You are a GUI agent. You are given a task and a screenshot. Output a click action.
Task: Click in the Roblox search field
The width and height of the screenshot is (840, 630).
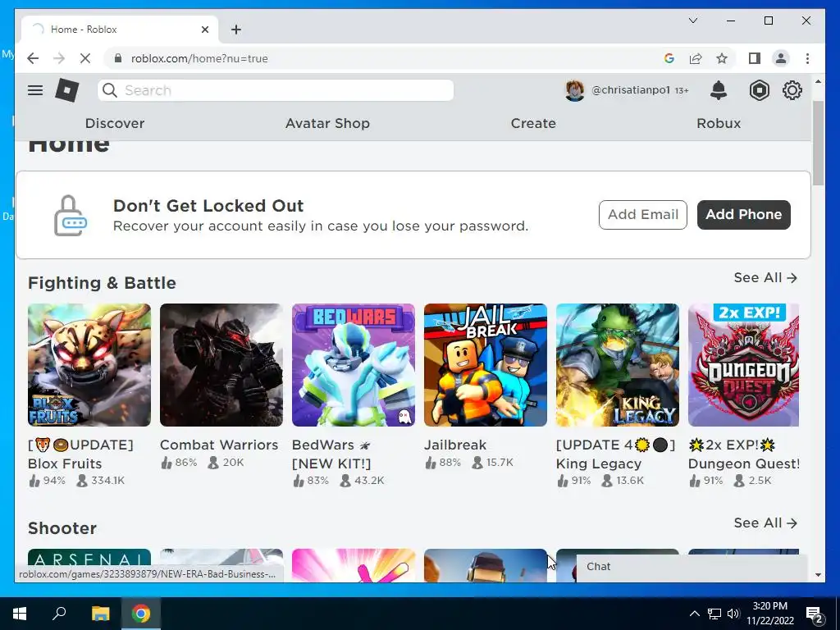tap(276, 90)
